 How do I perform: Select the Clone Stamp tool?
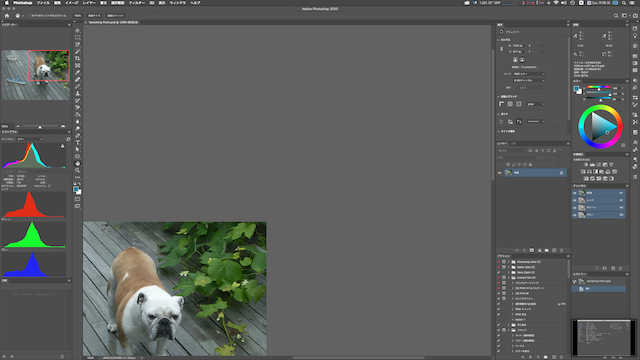78,93
